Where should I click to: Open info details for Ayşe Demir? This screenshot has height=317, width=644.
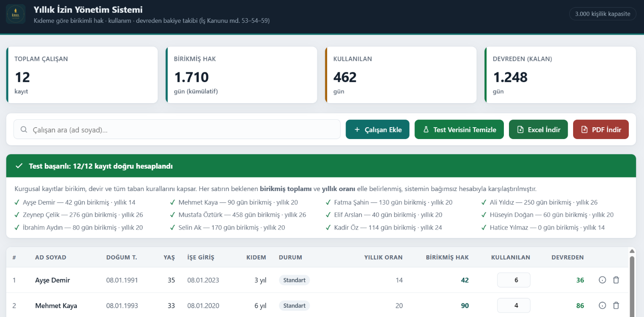602,280
